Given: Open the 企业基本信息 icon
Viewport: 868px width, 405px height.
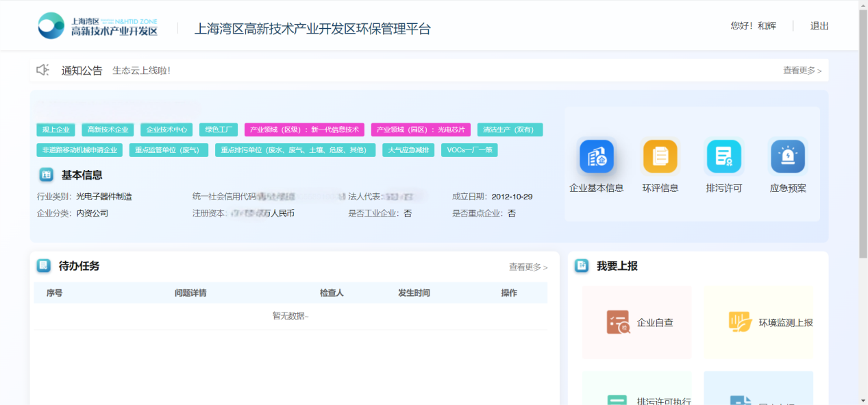Looking at the screenshot, I should (x=596, y=157).
